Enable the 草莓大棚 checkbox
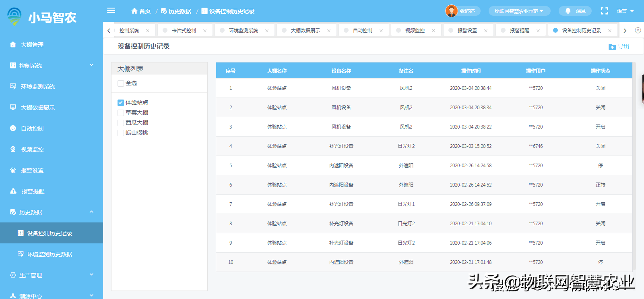 [x=121, y=113]
